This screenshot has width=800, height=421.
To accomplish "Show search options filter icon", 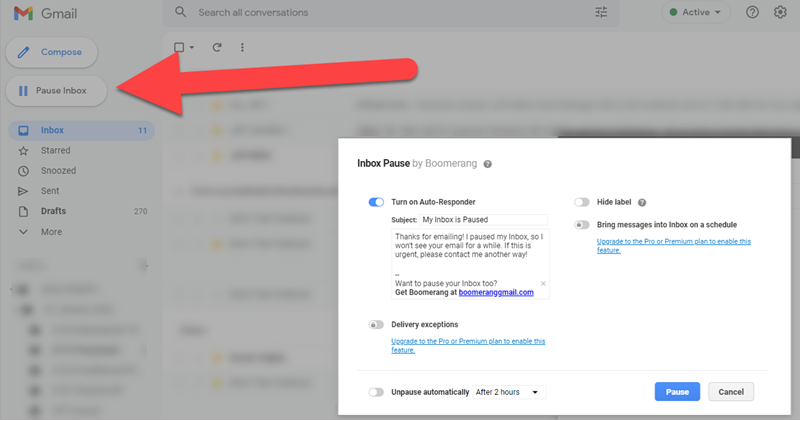I will point(601,12).
